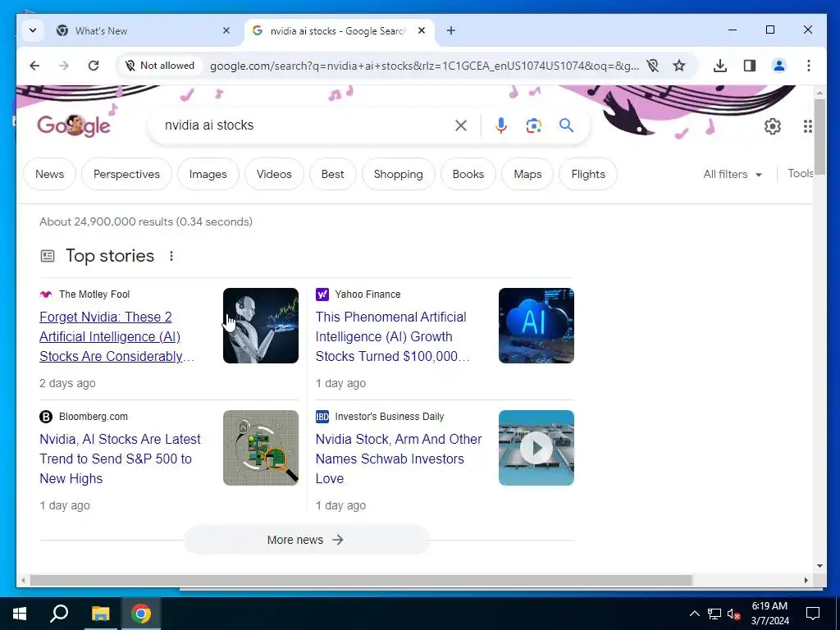Screen dimensions: 840x630
Task: Click the blue magnifier search button
Action: (x=566, y=126)
